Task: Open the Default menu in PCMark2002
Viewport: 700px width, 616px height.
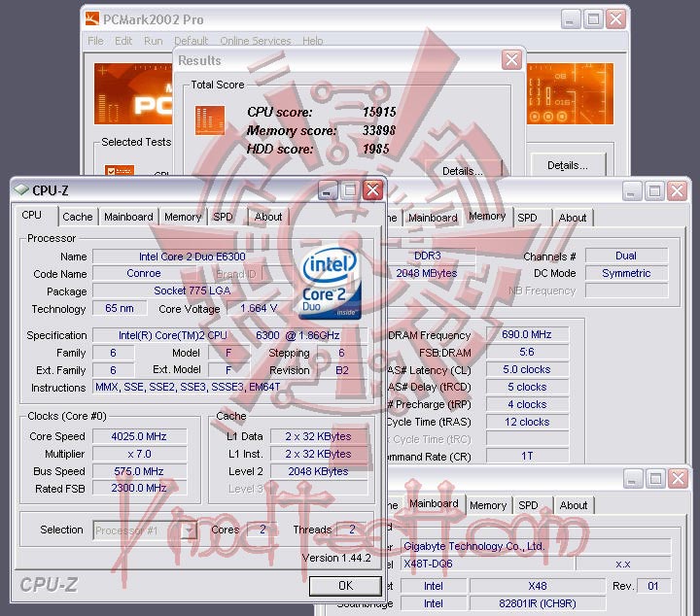Action: (x=192, y=41)
